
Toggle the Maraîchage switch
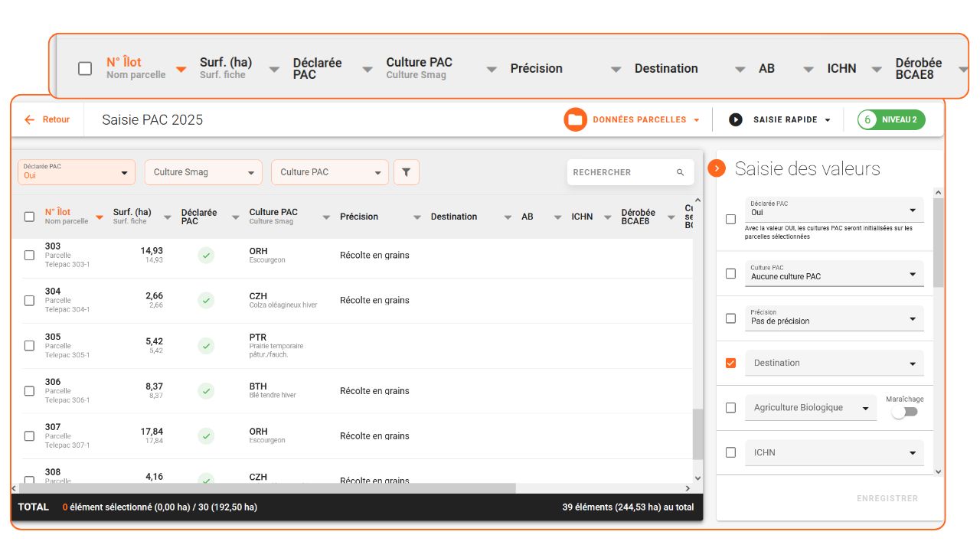click(904, 412)
